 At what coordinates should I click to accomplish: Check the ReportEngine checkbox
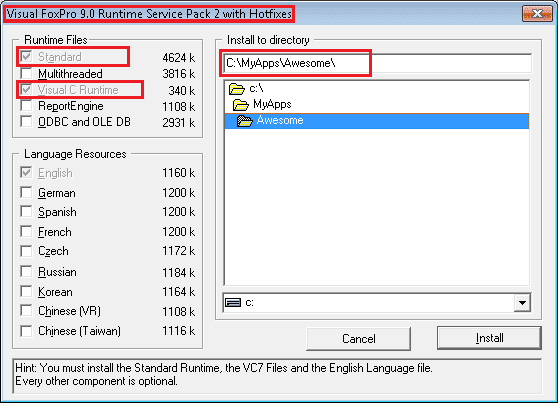[26, 106]
